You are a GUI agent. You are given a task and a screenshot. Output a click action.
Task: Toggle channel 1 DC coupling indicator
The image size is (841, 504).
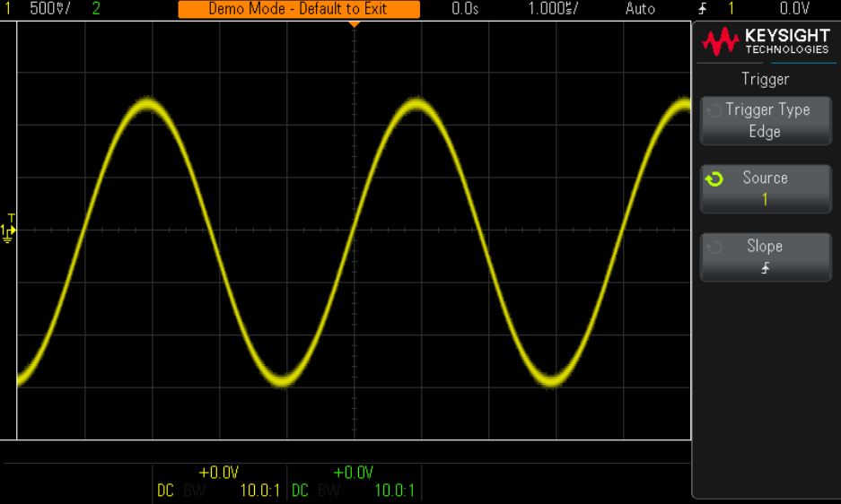(x=165, y=491)
